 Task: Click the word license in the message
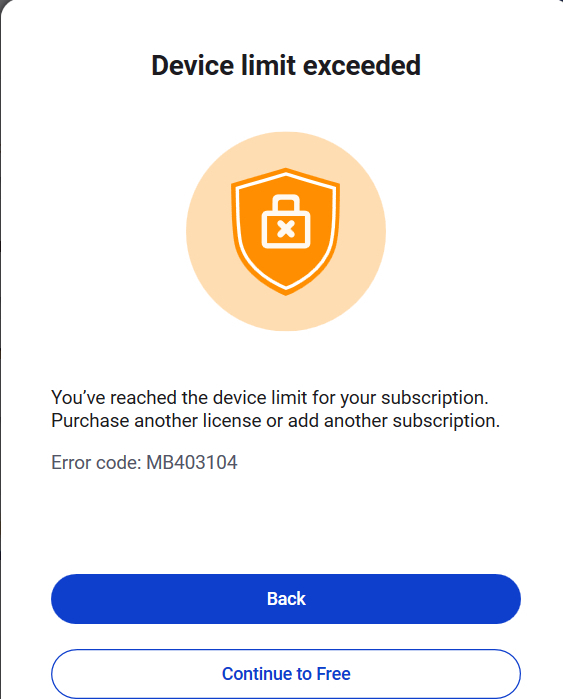[x=232, y=421]
